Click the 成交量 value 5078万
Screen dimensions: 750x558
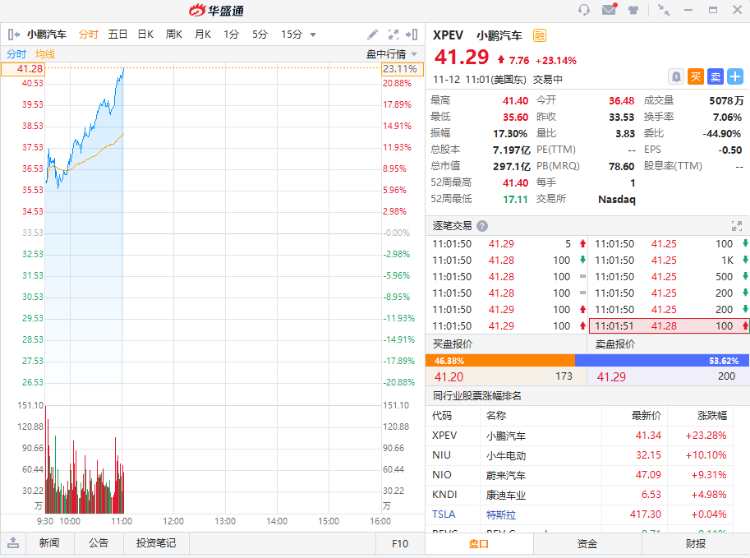pyautogui.click(x=726, y=100)
